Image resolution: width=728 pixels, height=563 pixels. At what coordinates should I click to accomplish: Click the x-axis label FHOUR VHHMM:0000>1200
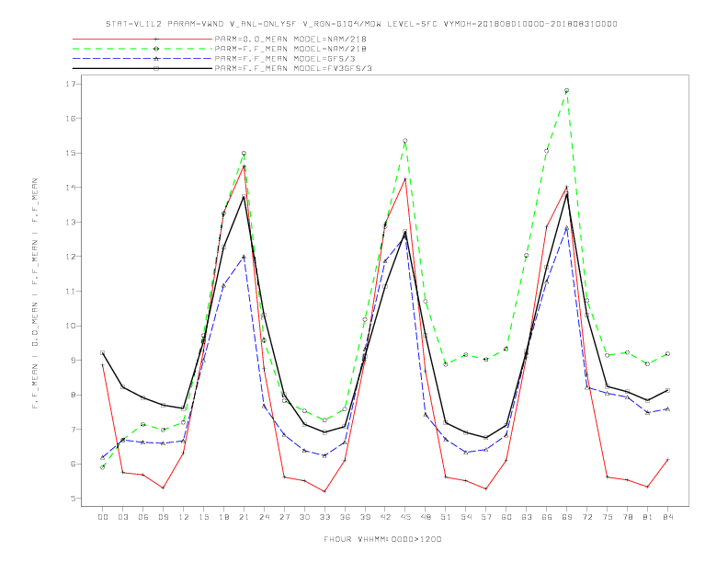tap(382, 539)
